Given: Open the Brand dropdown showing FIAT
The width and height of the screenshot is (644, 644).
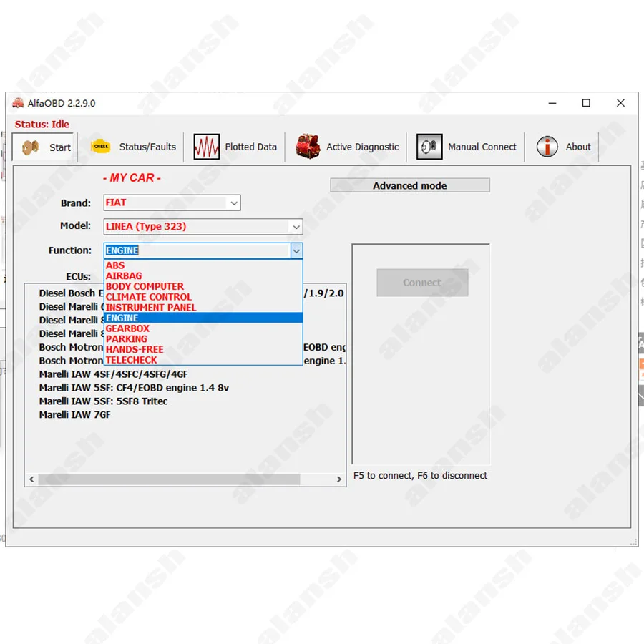Looking at the screenshot, I should point(233,203).
